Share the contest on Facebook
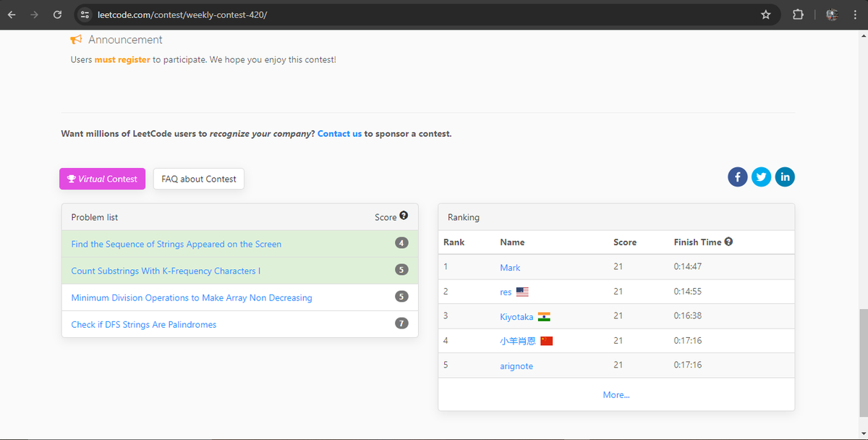Screen dimensions: 868x440 pyautogui.click(x=737, y=177)
